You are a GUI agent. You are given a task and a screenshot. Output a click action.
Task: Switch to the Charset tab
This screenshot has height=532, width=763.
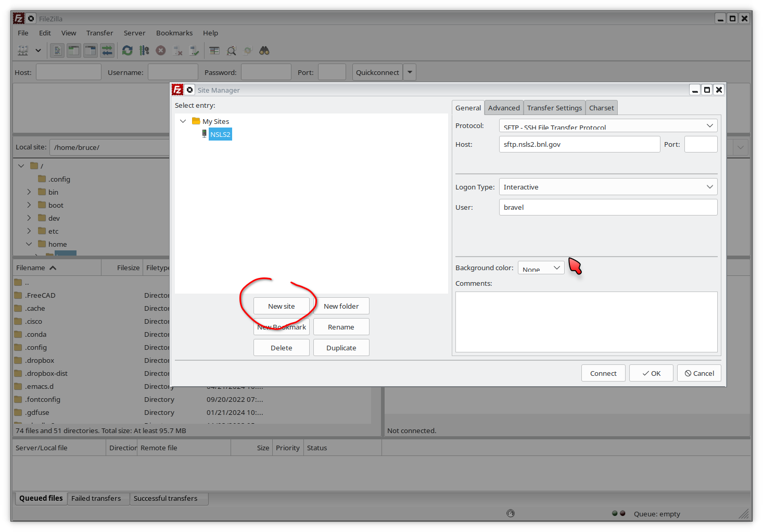tap(601, 108)
